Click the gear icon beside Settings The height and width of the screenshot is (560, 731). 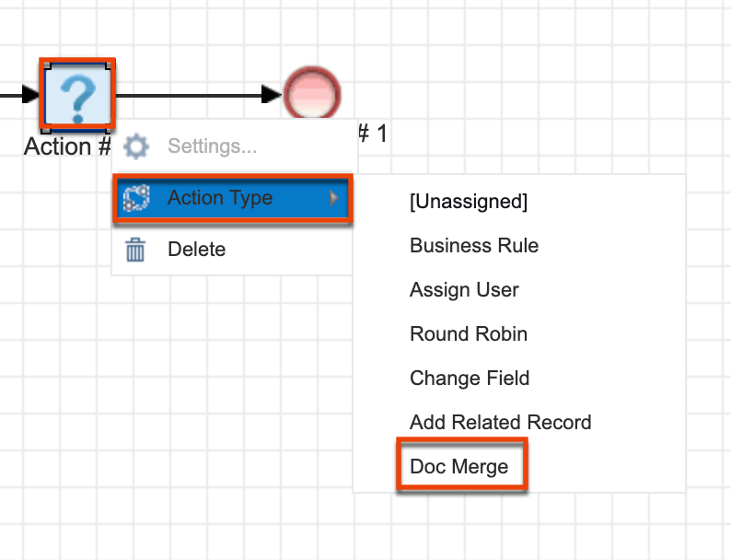136,146
